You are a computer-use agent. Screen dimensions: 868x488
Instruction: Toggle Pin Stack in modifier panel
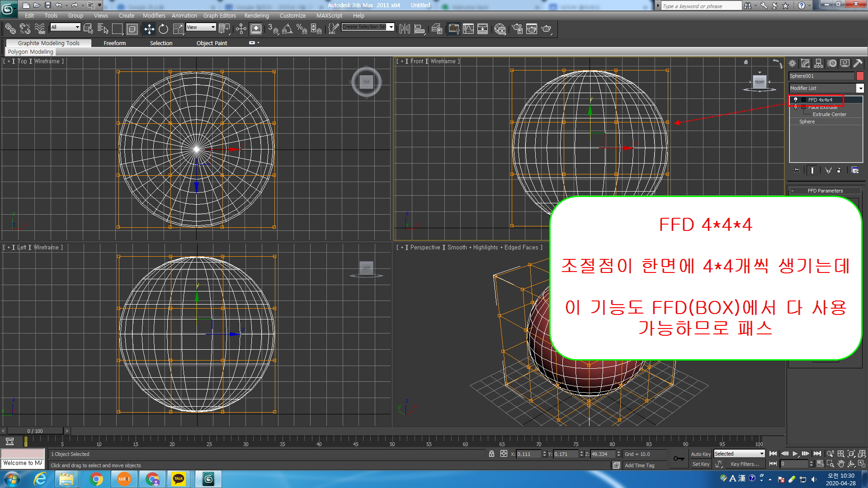(797, 170)
